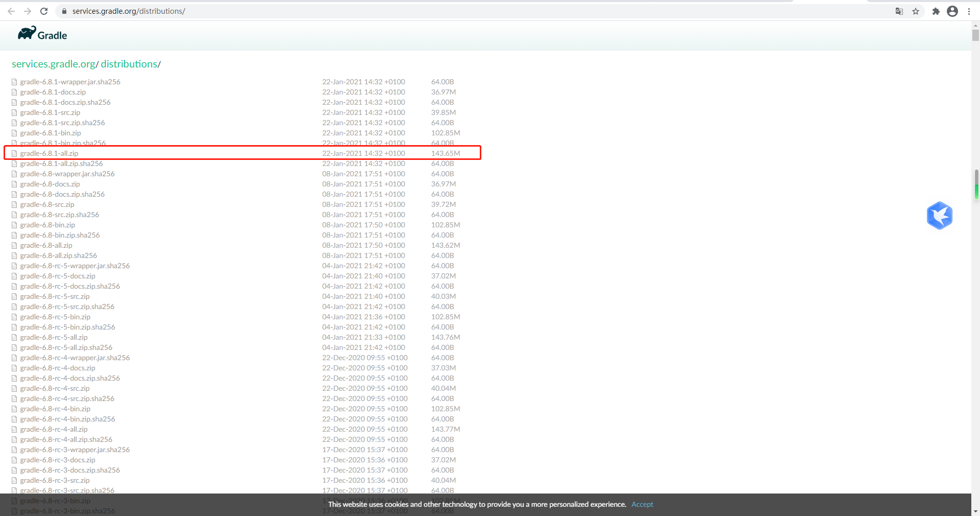This screenshot has height=516, width=980.
Task: Open gradle-6.8-docs.zip.sha256
Action: tap(62, 194)
